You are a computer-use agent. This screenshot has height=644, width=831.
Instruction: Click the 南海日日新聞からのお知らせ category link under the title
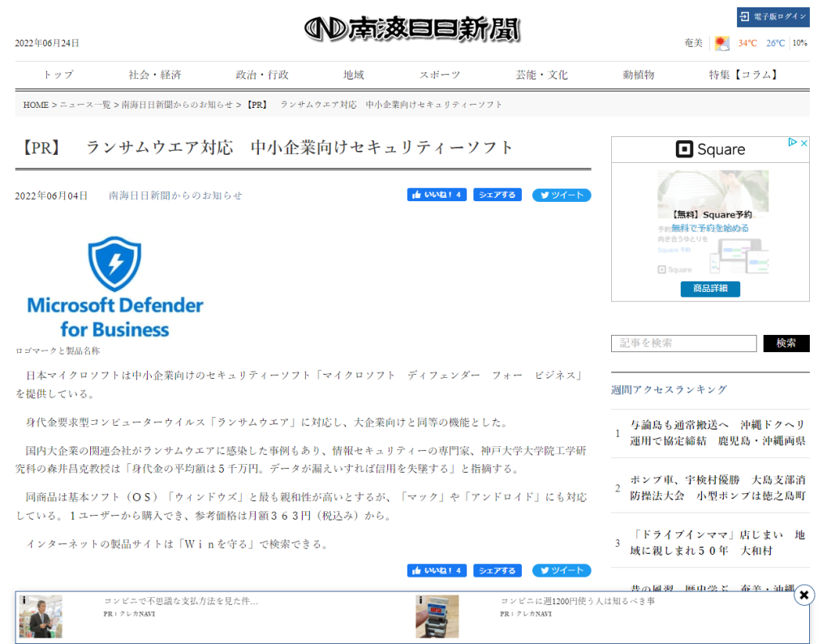pyautogui.click(x=175, y=195)
